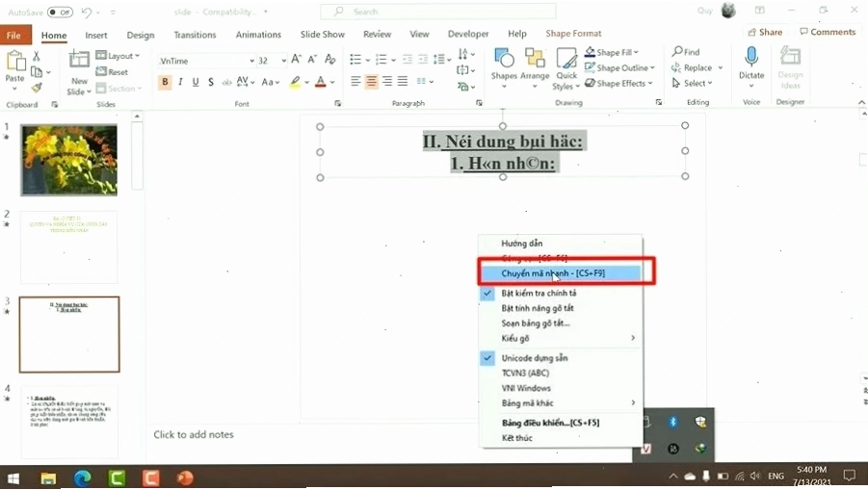Open File Explorer from taskbar
The height and width of the screenshot is (490, 868).
(x=48, y=477)
